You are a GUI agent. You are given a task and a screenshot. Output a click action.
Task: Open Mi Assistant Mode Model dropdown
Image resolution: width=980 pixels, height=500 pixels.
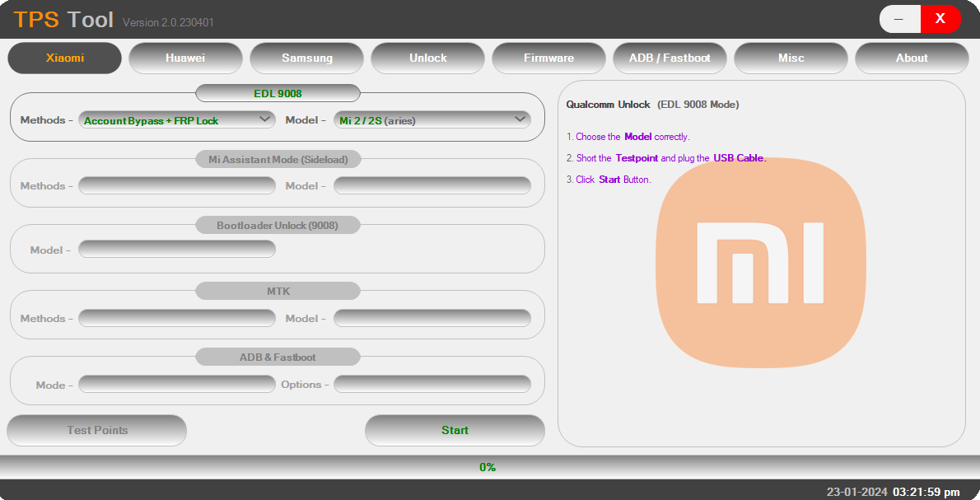click(x=432, y=186)
